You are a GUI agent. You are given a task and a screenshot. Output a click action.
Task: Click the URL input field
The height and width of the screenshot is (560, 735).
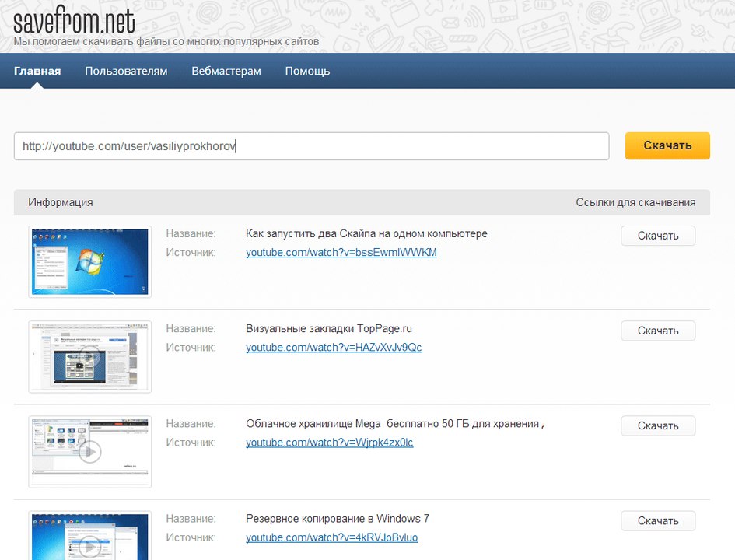[312, 146]
